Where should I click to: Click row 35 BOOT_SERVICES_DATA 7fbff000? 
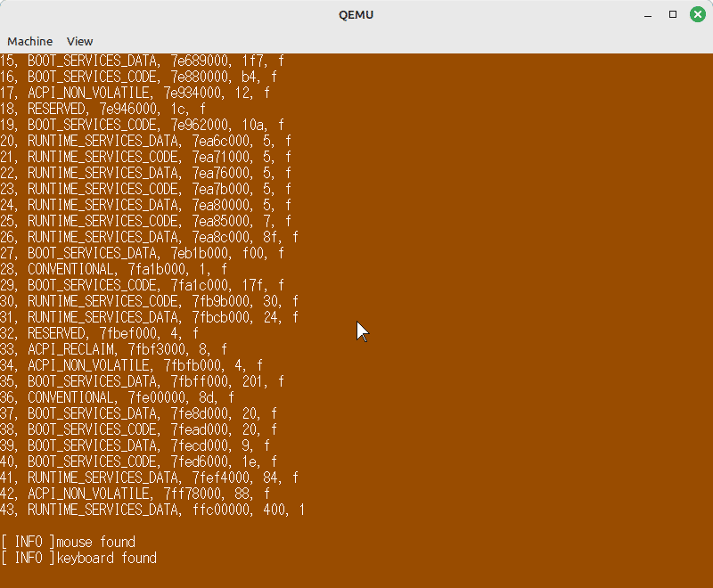tap(142, 381)
